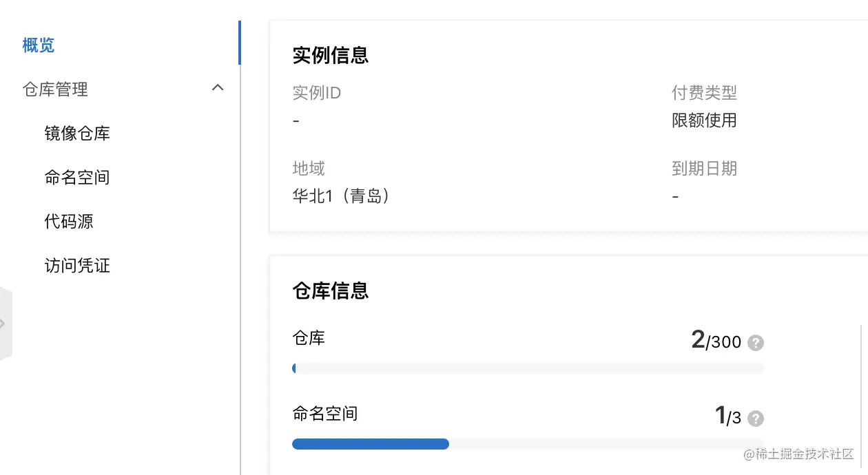Click the 限额使用 billing type value
This screenshot has width=868, height=475.
tap(704, 120)
